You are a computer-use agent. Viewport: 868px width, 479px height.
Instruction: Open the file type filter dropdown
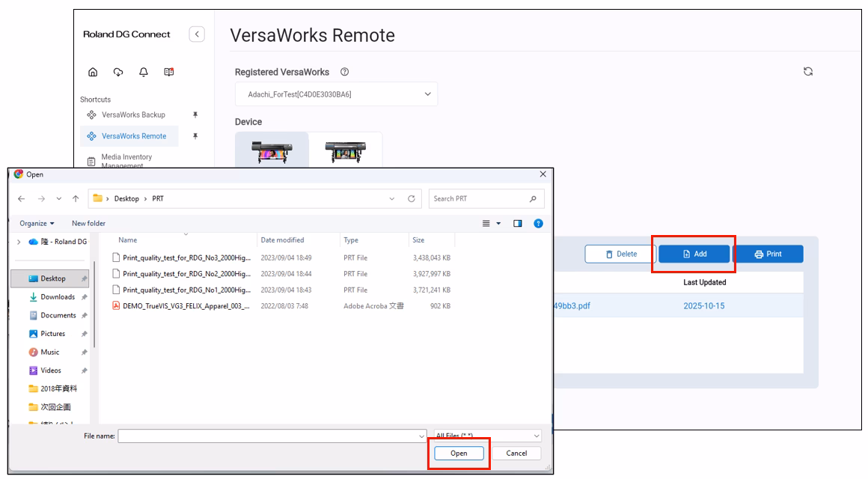pyautogui.click(x=488, y=436)
